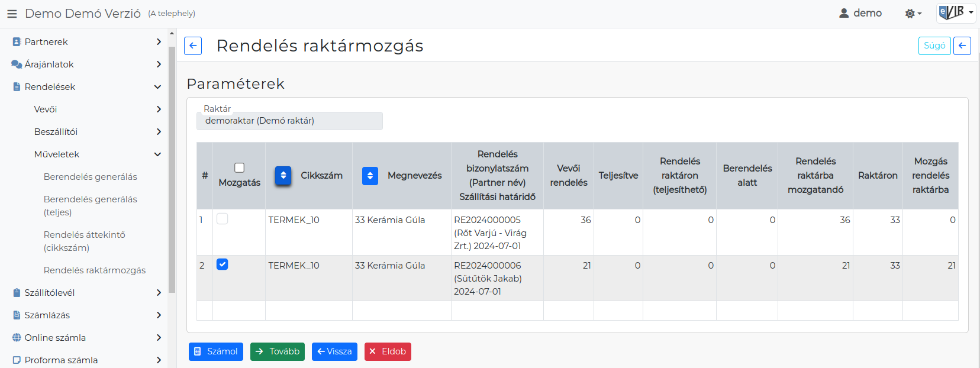This screenshot has width=980, height=368.
Task: Click the Partnerek sidebar icon
Action: click(x=17, y=42)
